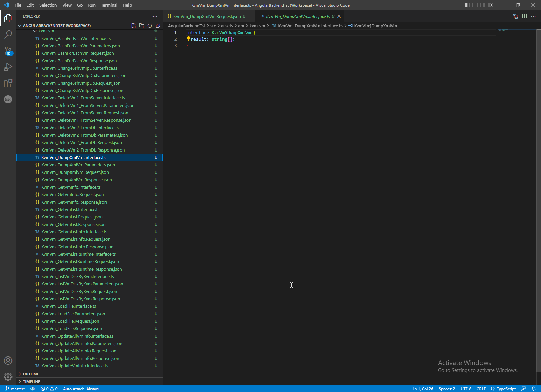
Task: Change the UTF-8 file encoding
Action: click(466, 389)
